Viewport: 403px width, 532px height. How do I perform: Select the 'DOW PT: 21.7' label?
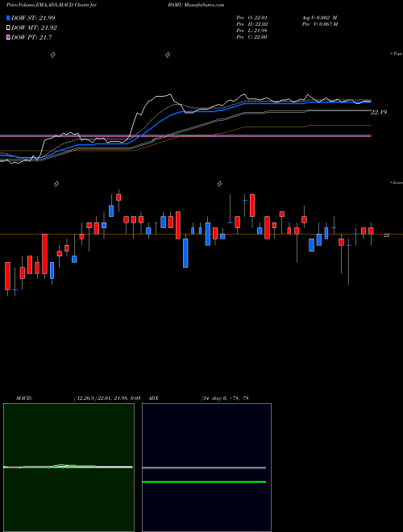(31, 37)
